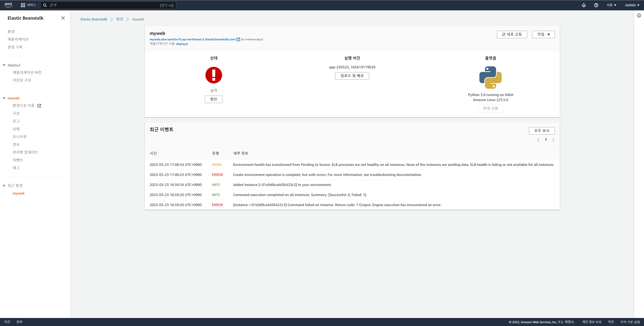The image size is (644, 326).
Task: Click the 세부 정보 column header
Action: [x=240, y=153]
